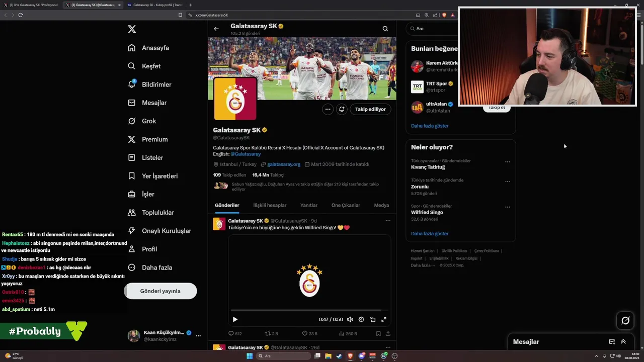Open @Galatasaray English account link
This screenshot has height=362, width=644.
(x=246, y=154)
